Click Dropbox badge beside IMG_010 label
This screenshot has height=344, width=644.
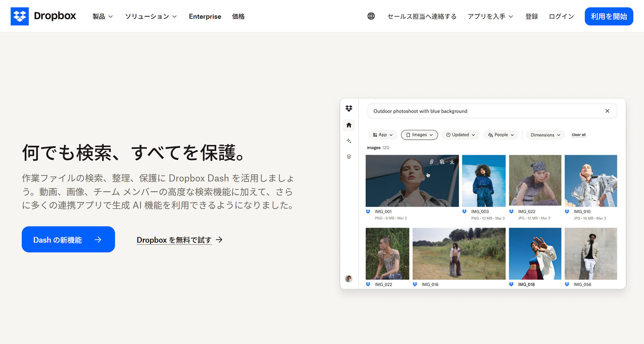click(x=567, y=211)
